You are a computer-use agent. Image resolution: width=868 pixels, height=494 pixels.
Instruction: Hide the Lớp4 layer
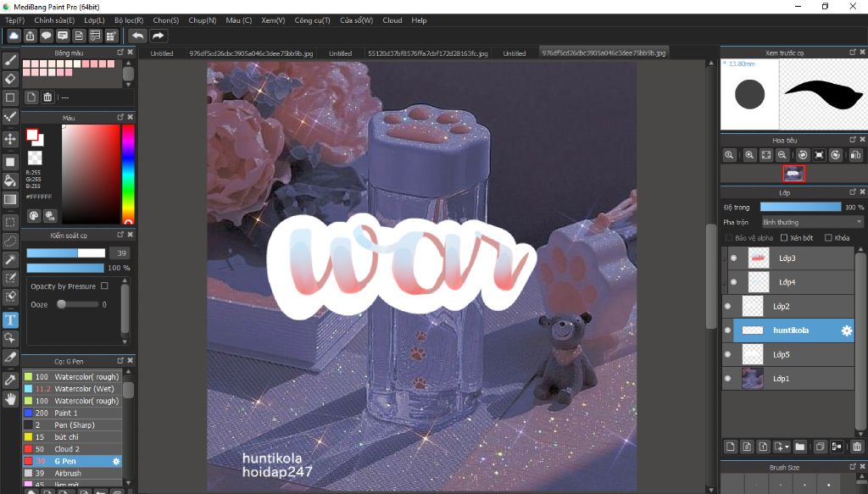coord(733,282)
